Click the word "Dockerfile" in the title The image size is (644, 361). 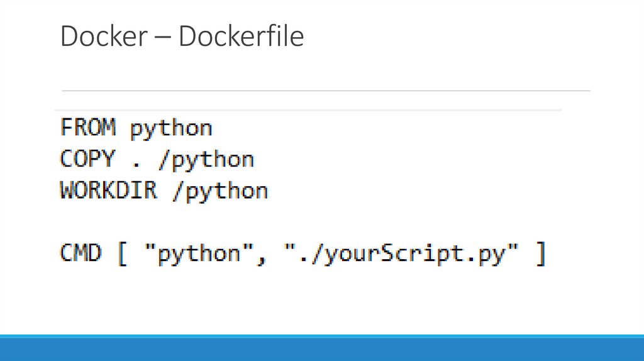pyautogui.click(x=241, y=37)
